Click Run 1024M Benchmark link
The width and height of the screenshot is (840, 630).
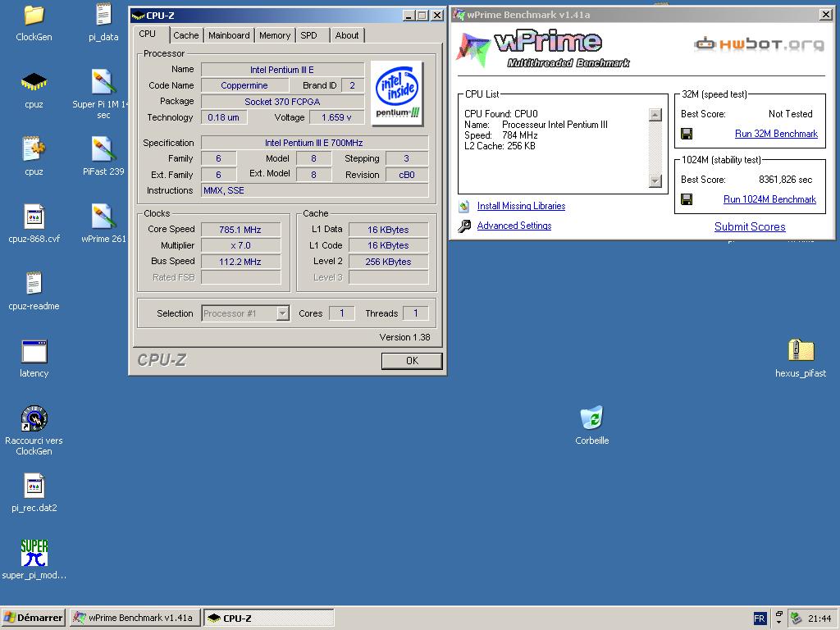pos(769,199)
